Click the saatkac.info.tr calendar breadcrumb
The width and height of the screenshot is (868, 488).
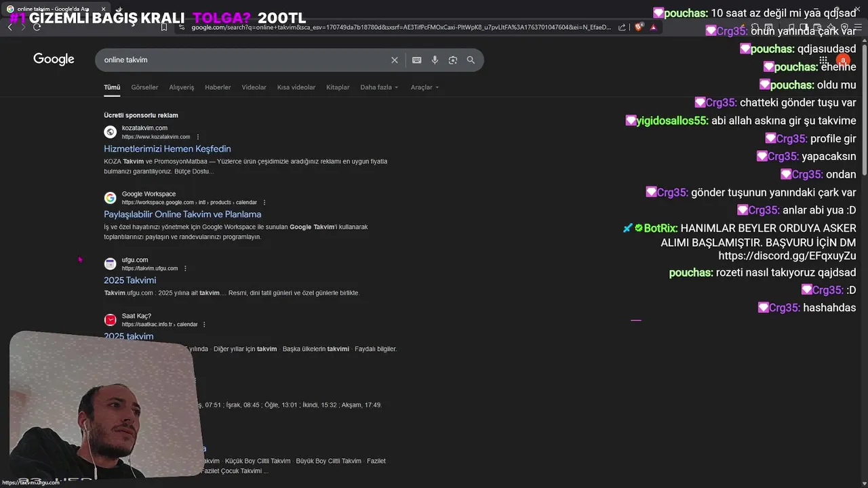[159, 325]
